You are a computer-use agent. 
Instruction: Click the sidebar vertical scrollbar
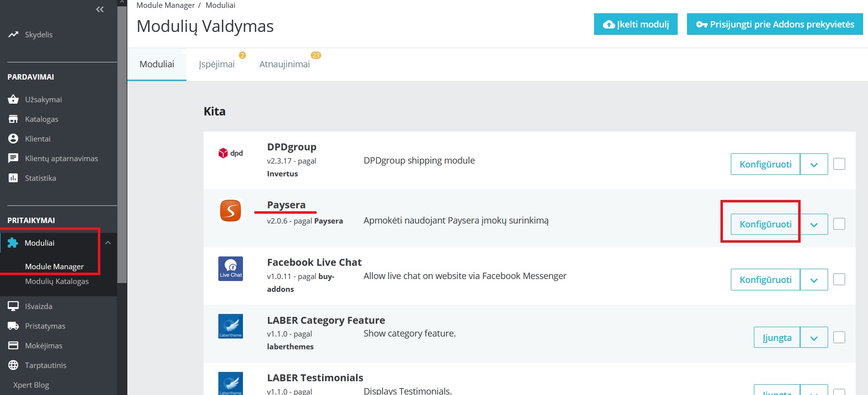tap(122, 144)
